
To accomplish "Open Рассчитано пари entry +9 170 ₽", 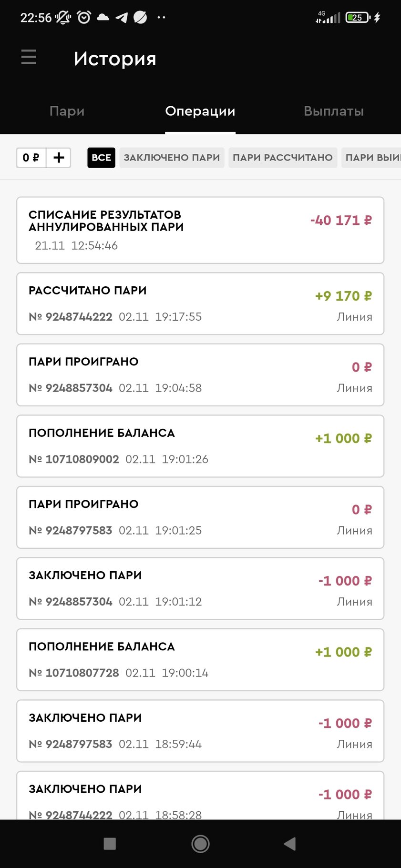I will (x=200, y=303).
